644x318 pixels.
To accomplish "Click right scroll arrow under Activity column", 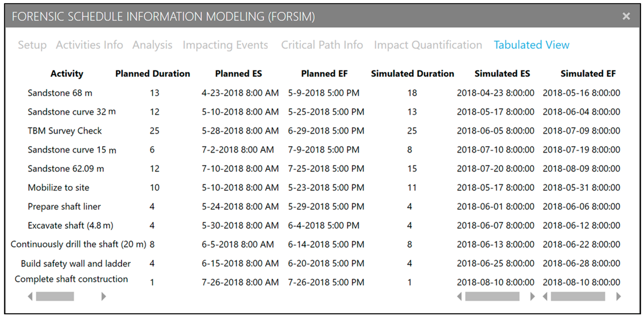I will point(103,297).
